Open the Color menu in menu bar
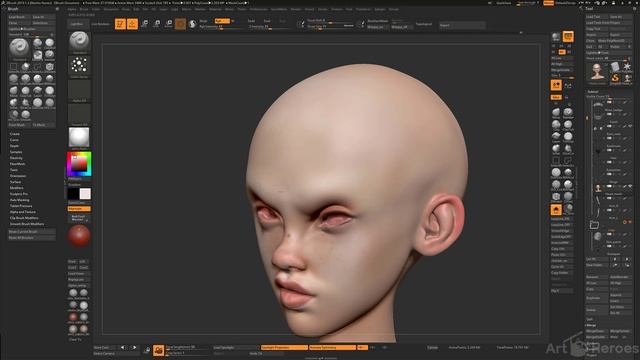This screenshot has width=640, height=360. tap(96, 9)
